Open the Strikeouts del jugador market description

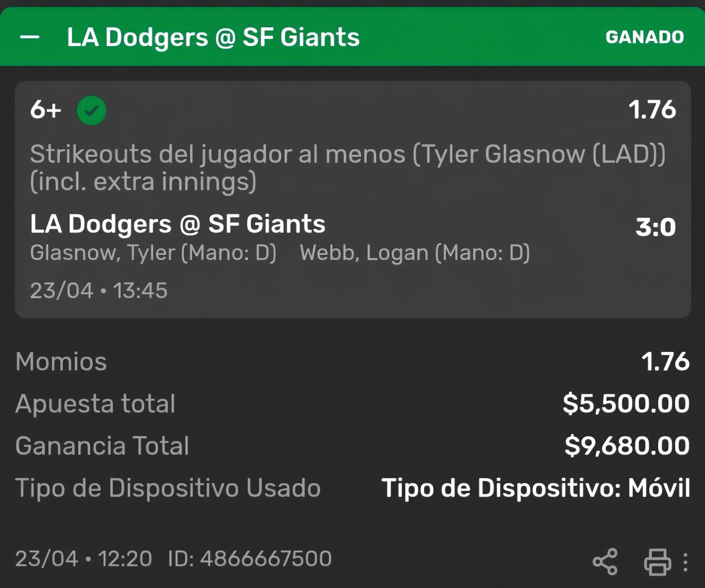pos(348,168)
